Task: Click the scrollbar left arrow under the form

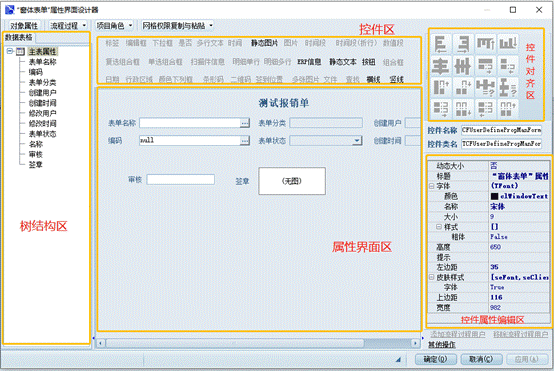Action: coord(101,343)
